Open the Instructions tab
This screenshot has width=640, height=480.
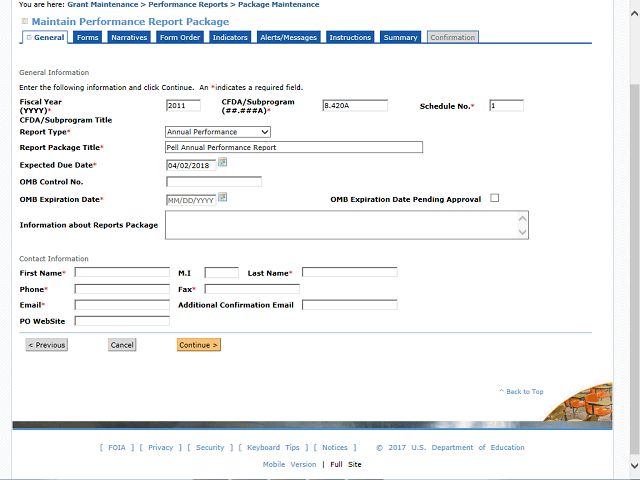tap(350, 38)
